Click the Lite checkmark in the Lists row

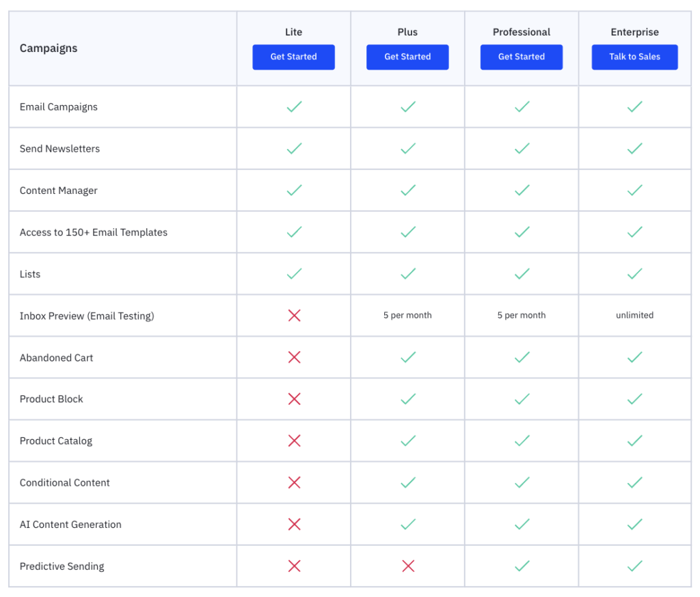pyautogui.click(x=294, y=273)
